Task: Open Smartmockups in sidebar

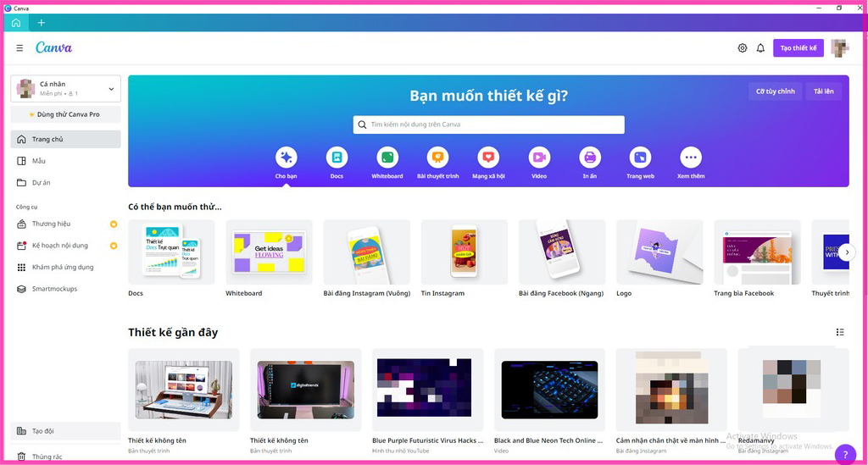Action: click(x=66, y=289)
